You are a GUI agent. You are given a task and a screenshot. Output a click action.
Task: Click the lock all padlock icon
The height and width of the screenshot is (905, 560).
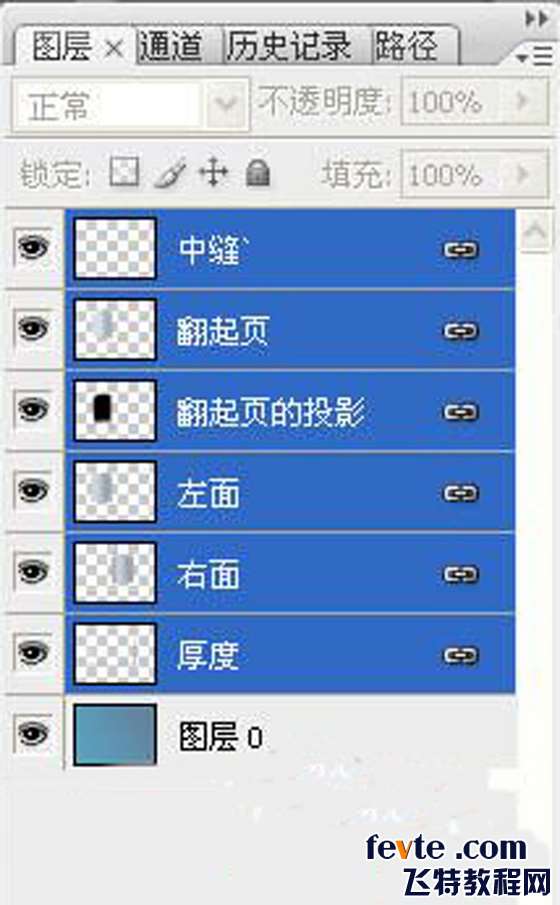(x=257, y=173)
